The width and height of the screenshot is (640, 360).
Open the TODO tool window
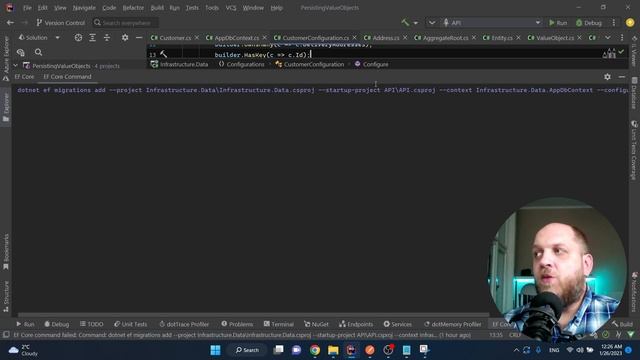pos(92,324)
